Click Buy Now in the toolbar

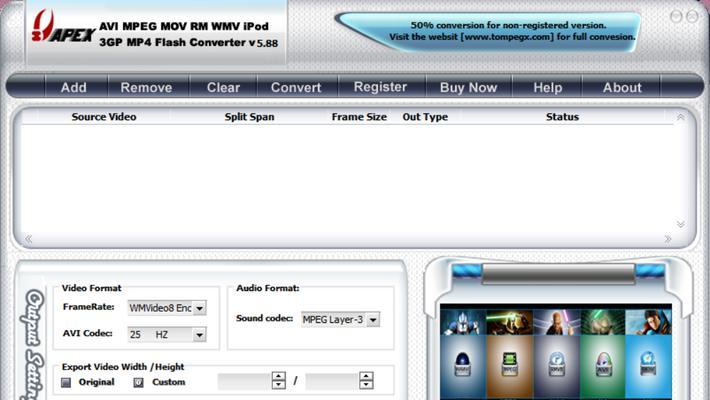469,87
